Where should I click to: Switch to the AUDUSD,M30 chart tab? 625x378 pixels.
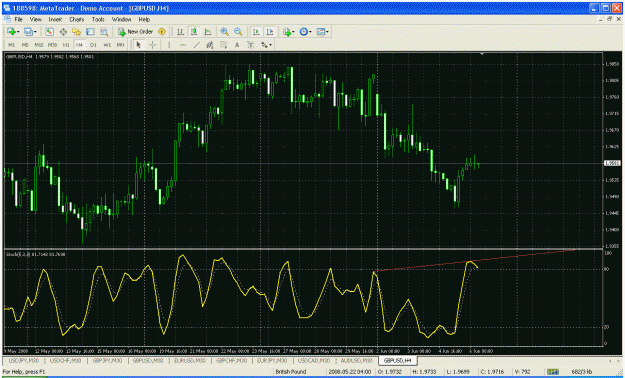coord(356,360)
